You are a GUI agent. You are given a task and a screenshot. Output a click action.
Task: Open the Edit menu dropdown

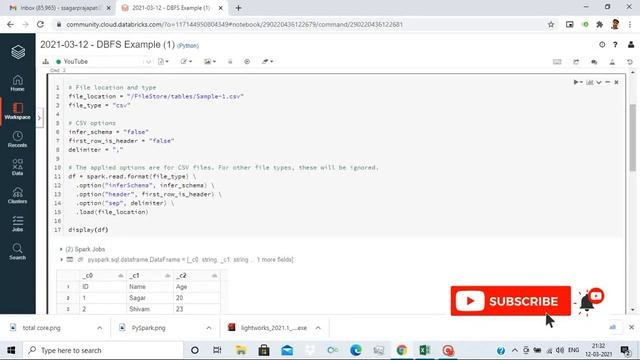pos(186,62)
